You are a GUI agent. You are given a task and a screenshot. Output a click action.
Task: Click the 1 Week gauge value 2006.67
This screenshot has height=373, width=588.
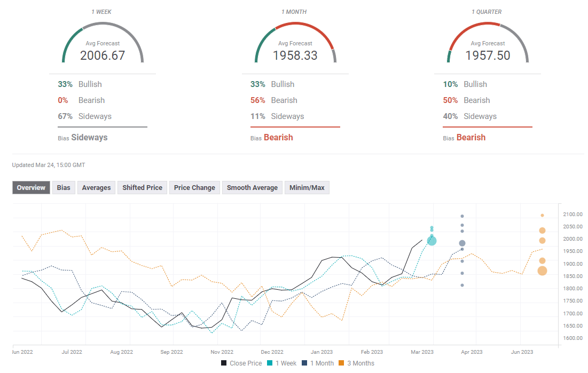[103, 55]
